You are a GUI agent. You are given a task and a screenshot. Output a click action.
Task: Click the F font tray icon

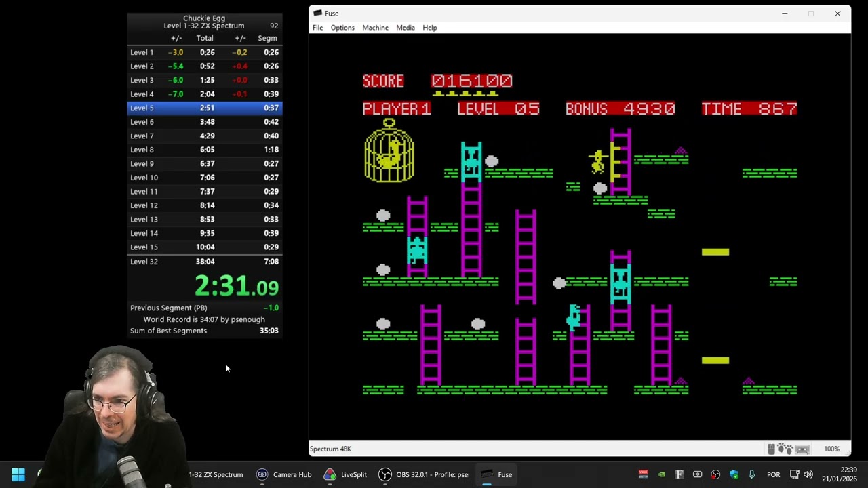(679, 474)
